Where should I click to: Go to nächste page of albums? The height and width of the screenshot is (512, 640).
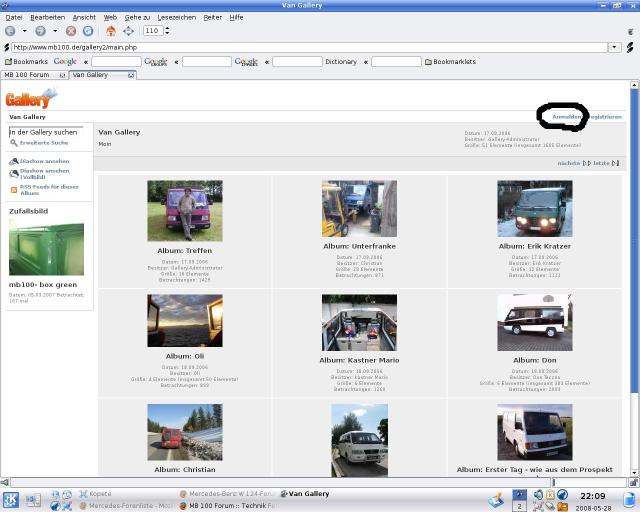pyautogui.click(x=568, y=163)
